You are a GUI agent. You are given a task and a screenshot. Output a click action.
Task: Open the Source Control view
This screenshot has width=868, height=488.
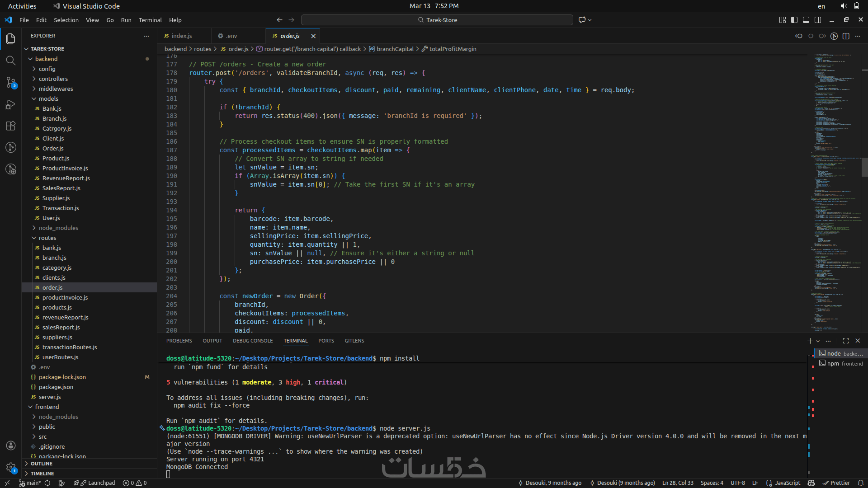click(x=11, y=82)
